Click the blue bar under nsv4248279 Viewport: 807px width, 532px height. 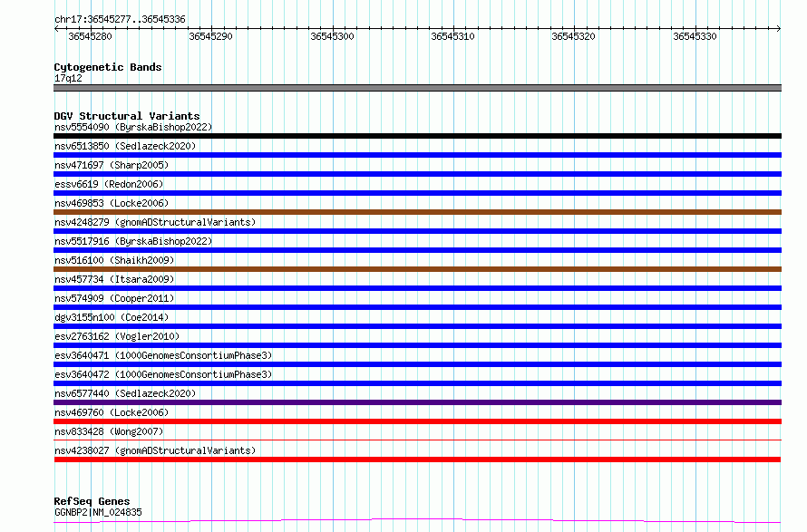pos(417,231)
